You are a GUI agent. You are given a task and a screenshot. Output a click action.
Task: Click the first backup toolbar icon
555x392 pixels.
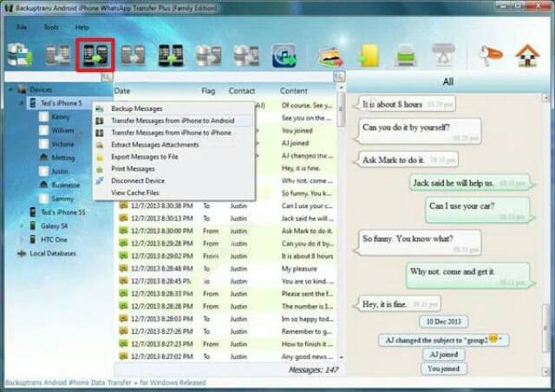19,56
